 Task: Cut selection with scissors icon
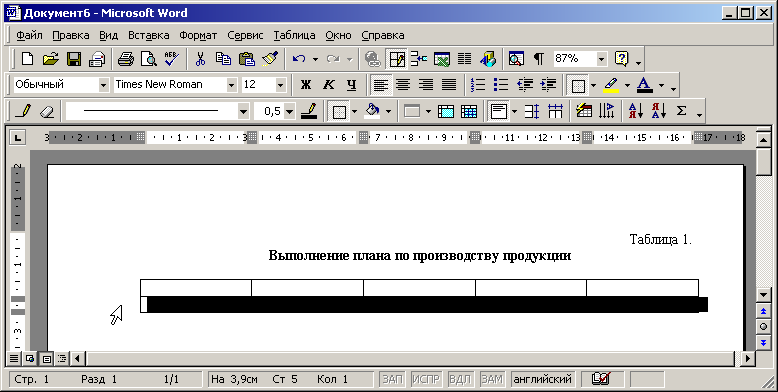coord(200,60)
